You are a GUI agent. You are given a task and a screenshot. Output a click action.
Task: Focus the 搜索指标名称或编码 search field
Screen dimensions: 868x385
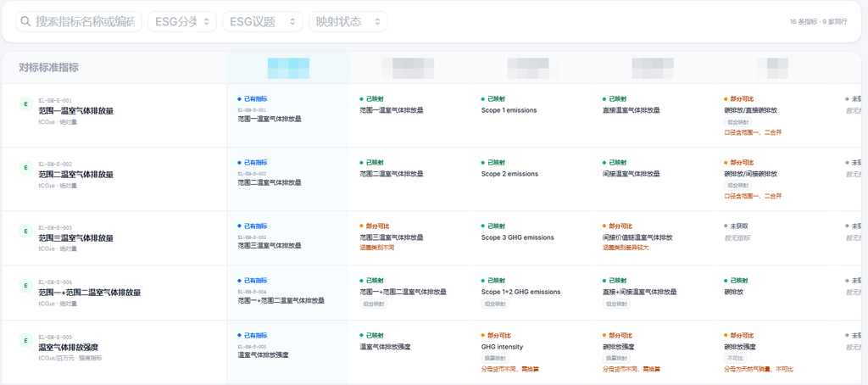[x=79, y=21]
